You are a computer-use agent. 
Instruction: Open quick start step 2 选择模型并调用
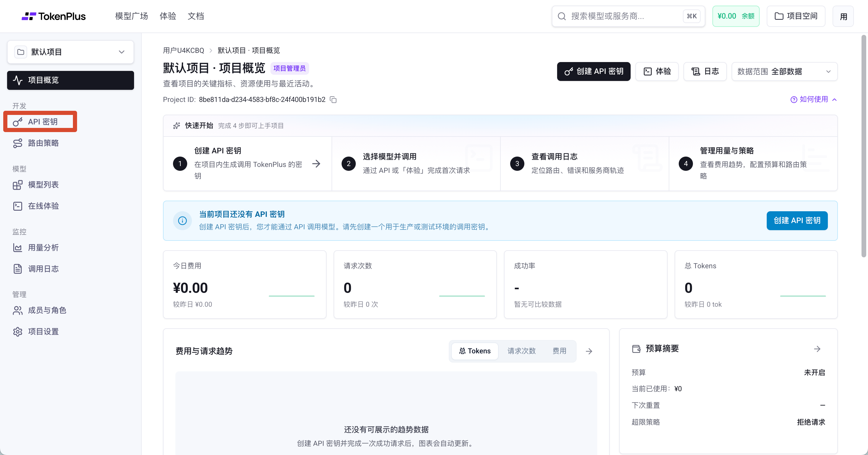click(x=416, y=164)
